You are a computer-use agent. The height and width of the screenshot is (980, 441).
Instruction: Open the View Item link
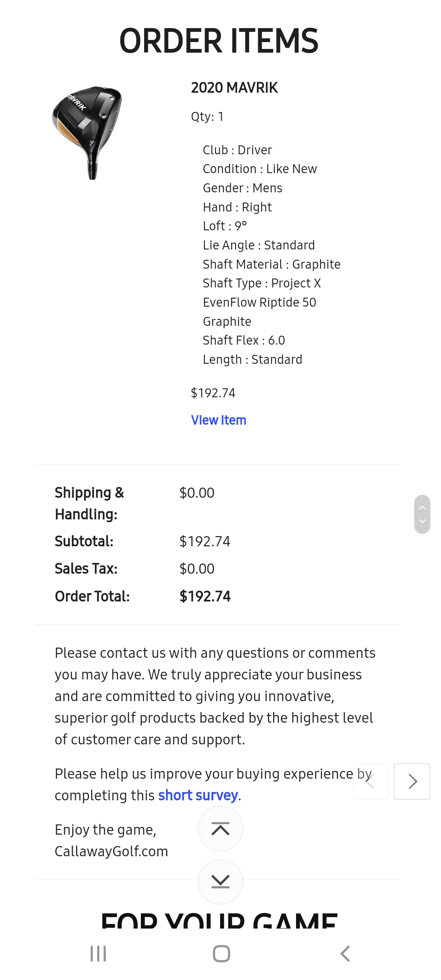point(218,420)
